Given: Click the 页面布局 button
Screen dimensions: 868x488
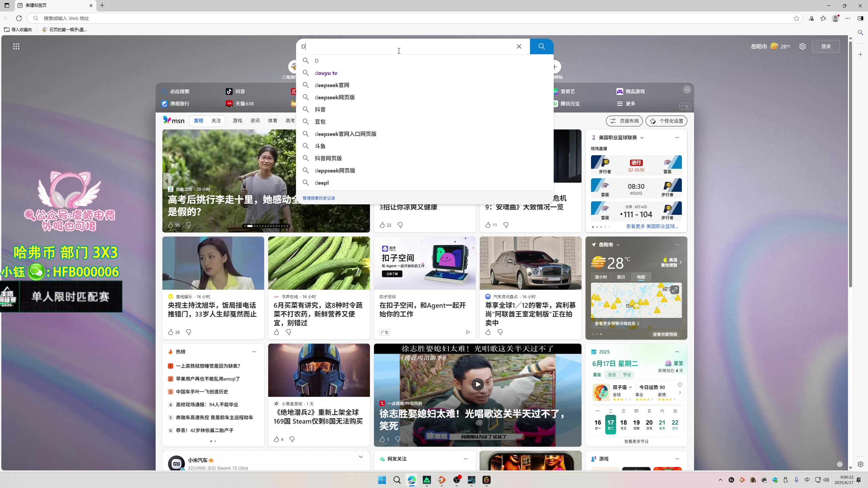Looking at the screenshot, I should [624, 121].
